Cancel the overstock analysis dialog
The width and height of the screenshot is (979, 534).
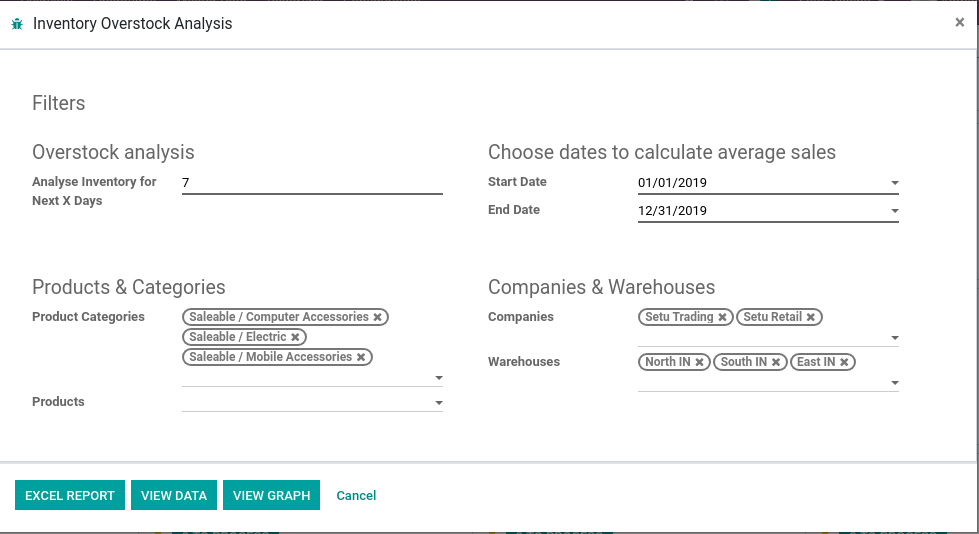pos(357,495)
